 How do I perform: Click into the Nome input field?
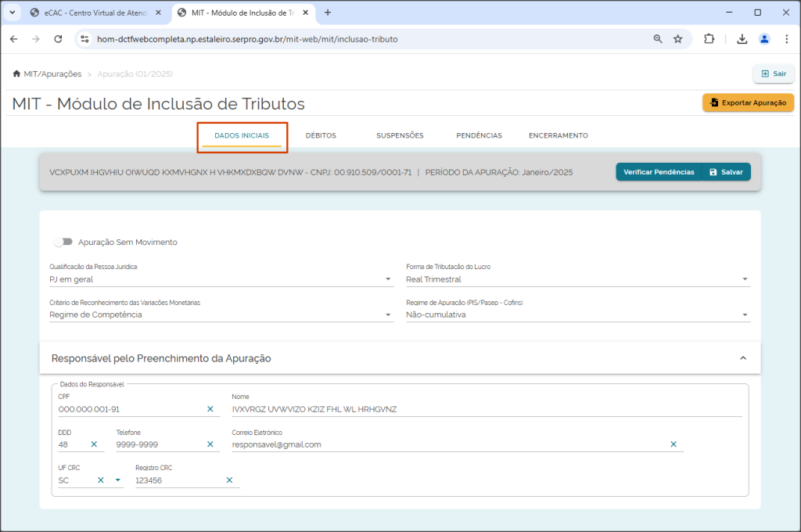487,409
